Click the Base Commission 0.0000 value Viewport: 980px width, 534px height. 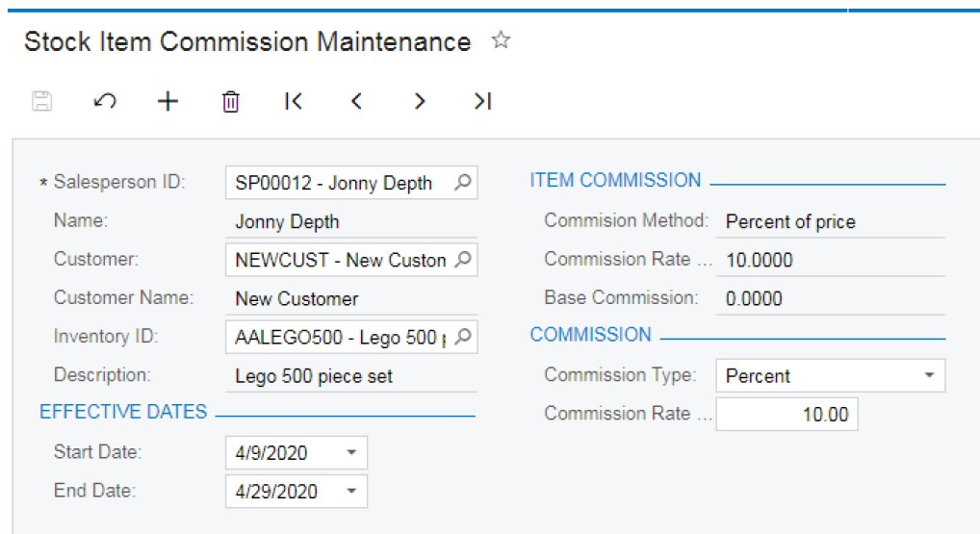(754, 298)
